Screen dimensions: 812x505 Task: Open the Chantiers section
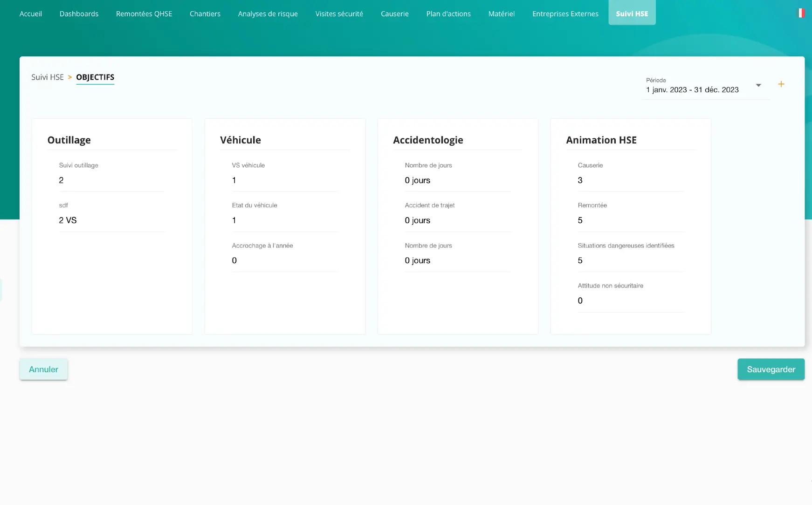pos(205,14)
